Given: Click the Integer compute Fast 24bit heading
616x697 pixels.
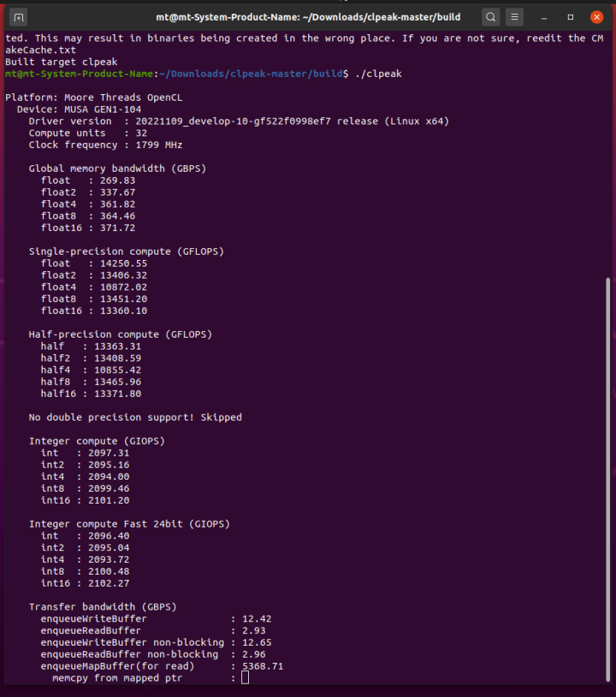Looking at the screenshot, I should [x=129, y=524].
